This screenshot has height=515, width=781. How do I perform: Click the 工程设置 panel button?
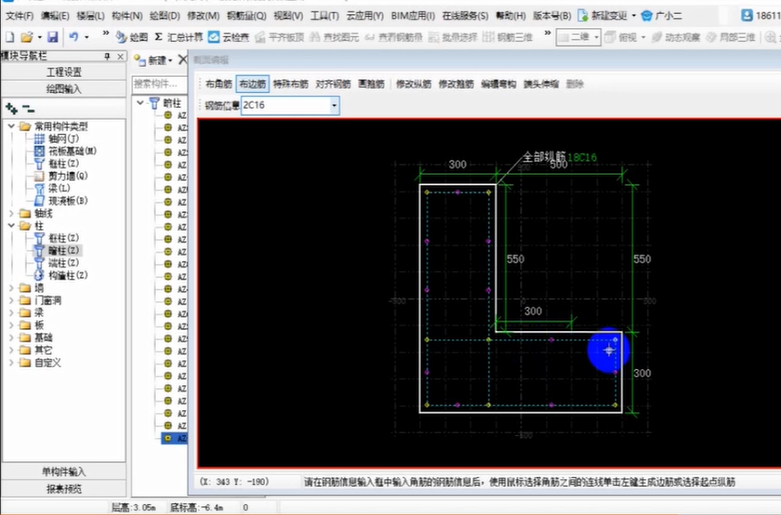(64, 72)
